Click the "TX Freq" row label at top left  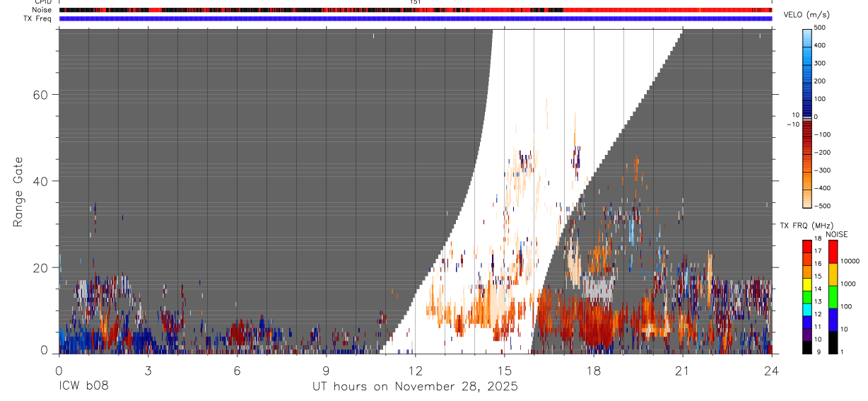pyautogui.click(x=38, y=18)
